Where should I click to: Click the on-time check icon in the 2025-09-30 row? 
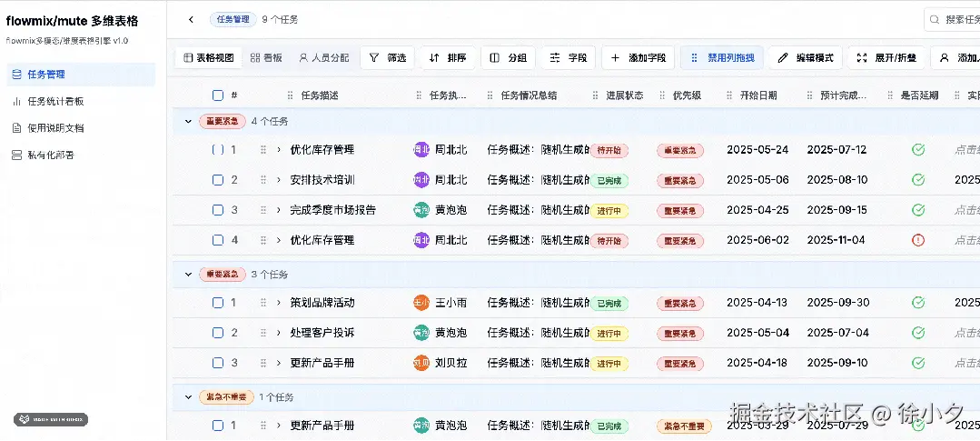[918, 303]
